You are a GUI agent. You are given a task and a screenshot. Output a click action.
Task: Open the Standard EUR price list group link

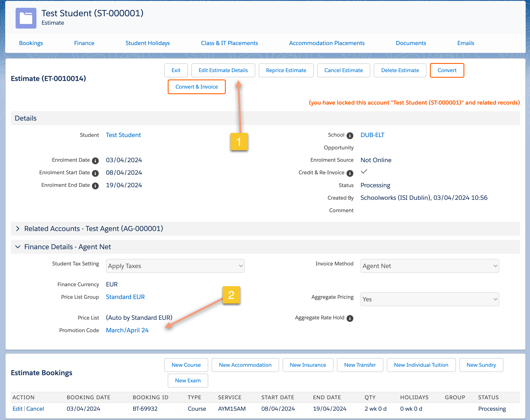(125, 297)
